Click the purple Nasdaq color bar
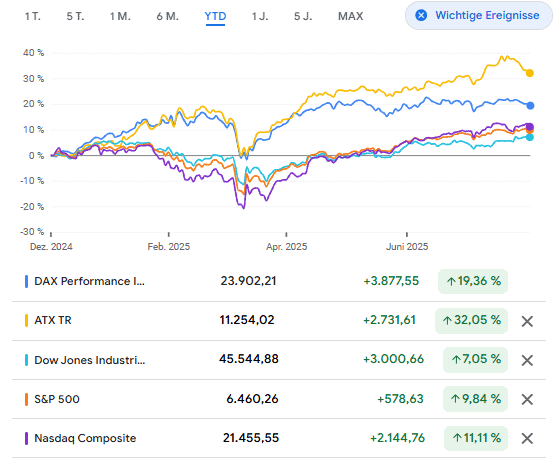Viewport: 557px width, 464px height. pyautogui.click(x=26, y=438)
